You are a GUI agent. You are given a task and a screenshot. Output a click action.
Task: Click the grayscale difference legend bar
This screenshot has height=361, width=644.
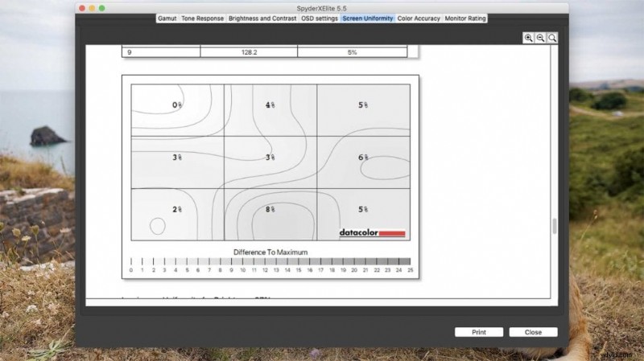[270, 261]
